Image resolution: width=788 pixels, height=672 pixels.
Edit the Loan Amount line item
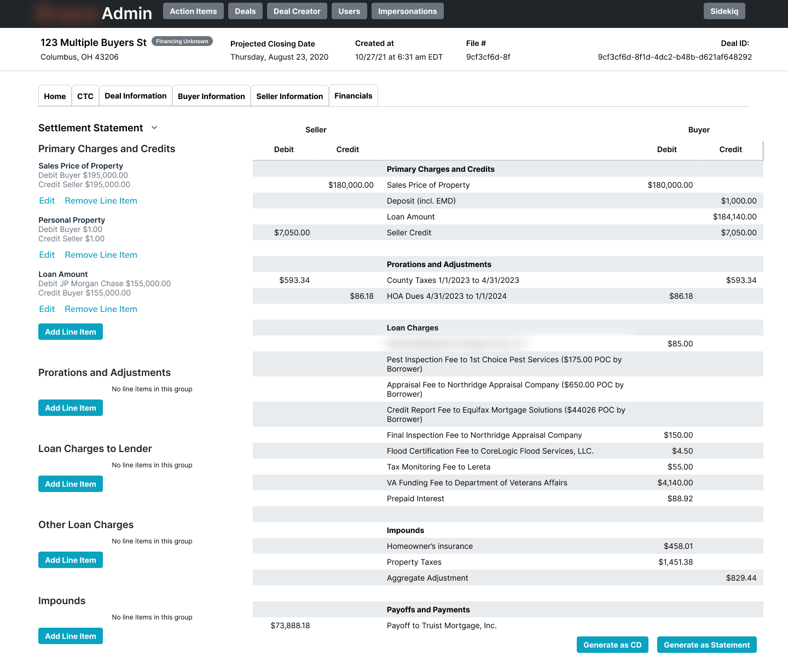[x=47, y=309]
